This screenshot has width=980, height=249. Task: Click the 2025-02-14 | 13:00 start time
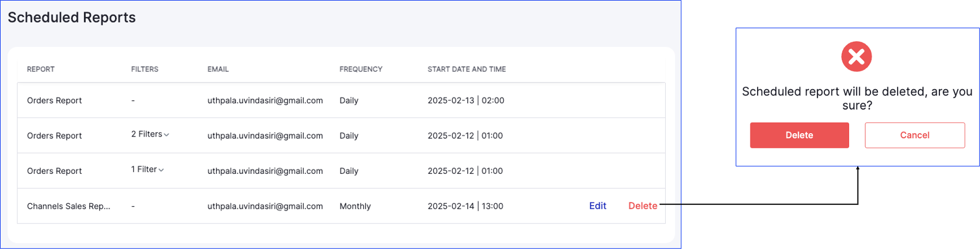coord(465,206)
